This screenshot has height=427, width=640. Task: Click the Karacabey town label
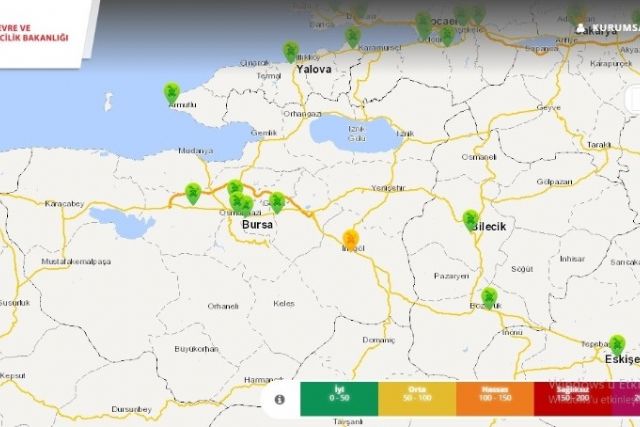[64, 203]
